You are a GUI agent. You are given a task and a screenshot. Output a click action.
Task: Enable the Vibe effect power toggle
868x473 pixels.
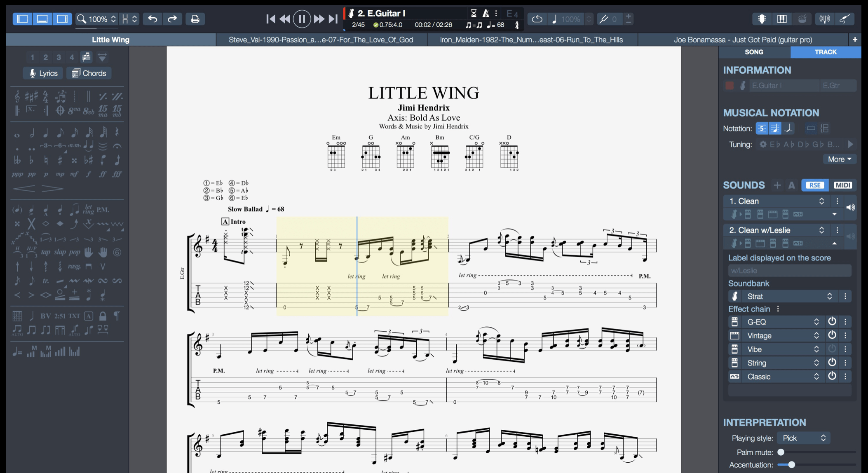tap(832, 349)
